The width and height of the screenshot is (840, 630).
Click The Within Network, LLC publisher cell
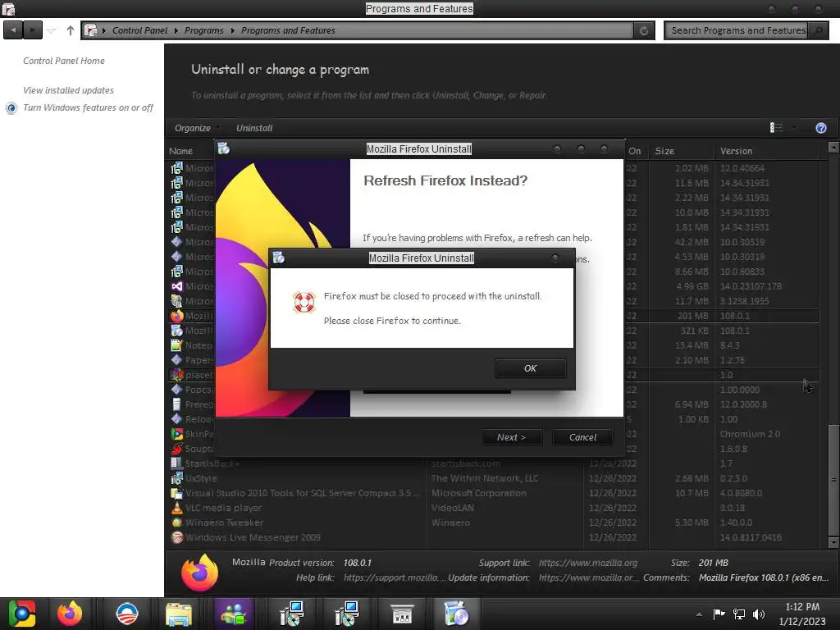(485, 478)
